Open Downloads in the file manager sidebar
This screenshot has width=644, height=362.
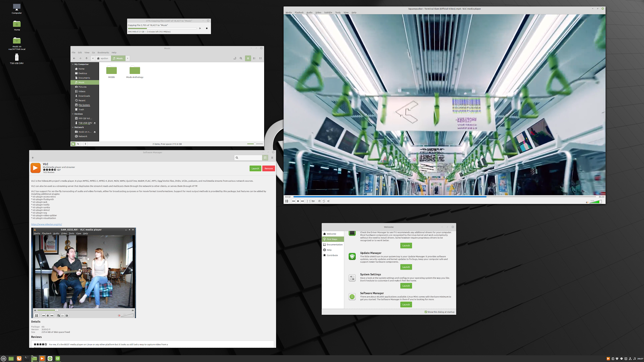tap(84, 96)
